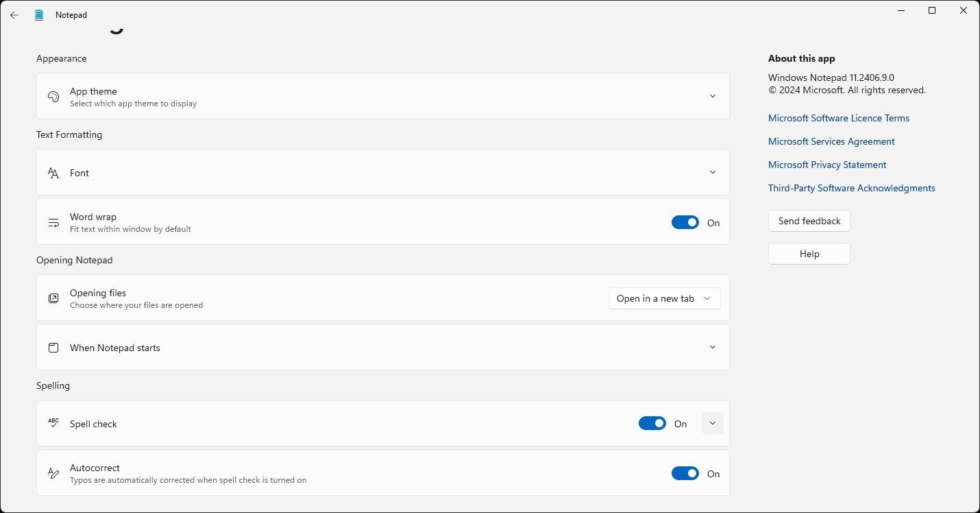Viewport: 980px width, 513px height.
Task: Close the Notepad window
Action: pos(964,10)
